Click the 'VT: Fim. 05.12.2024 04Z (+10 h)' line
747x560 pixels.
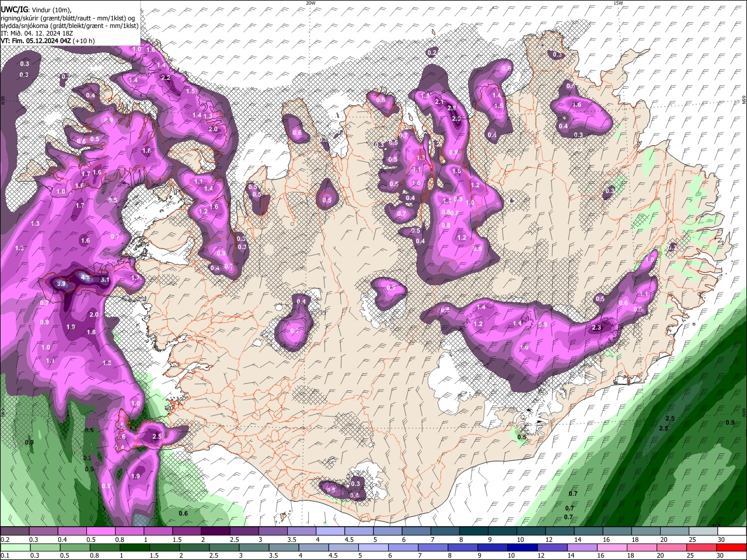point(47,41)
